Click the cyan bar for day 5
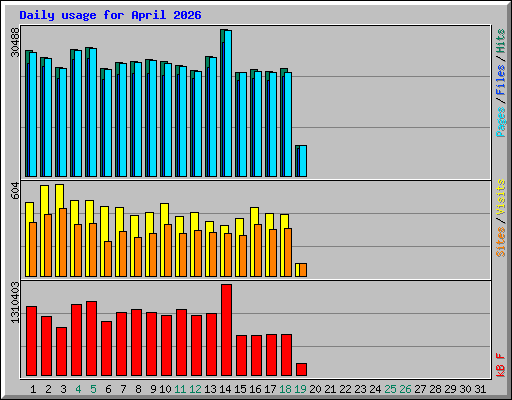This screenshot has width=512, height=400. [x=93, y=112]
